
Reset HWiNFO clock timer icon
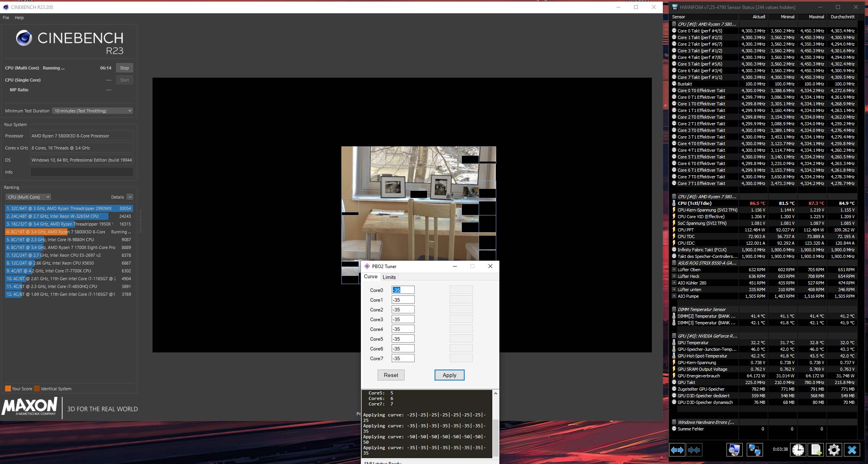tap(798, 450)
